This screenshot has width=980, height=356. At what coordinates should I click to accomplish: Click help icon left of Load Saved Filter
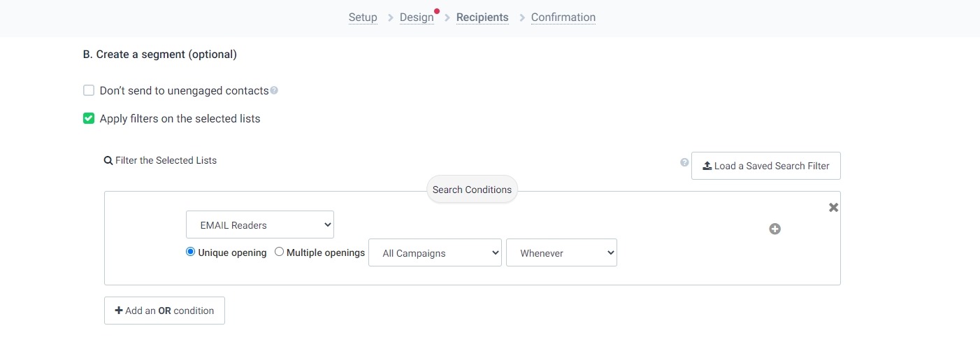pos(684,162)
